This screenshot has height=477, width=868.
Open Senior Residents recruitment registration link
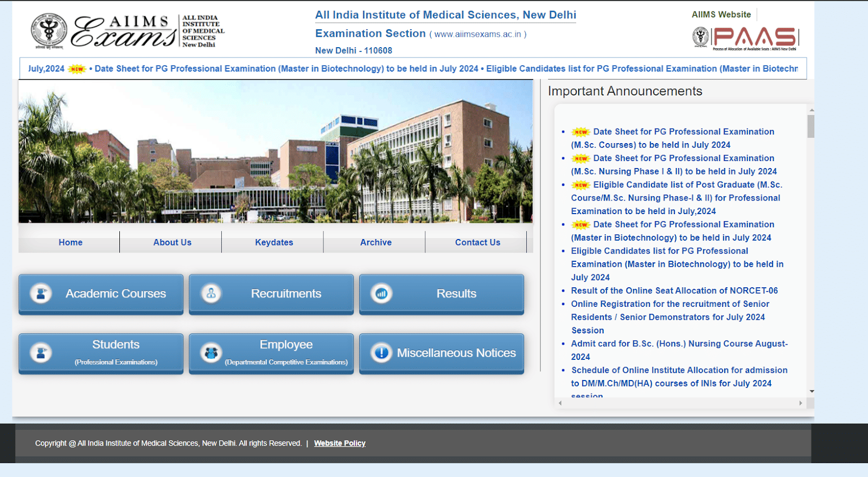point(670,317)
